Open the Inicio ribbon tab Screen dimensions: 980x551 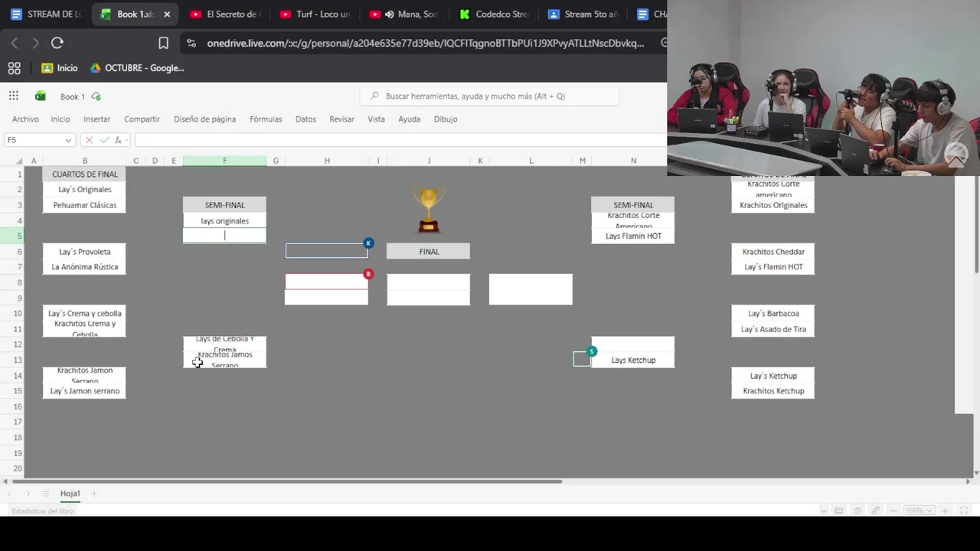click(60, 119)
